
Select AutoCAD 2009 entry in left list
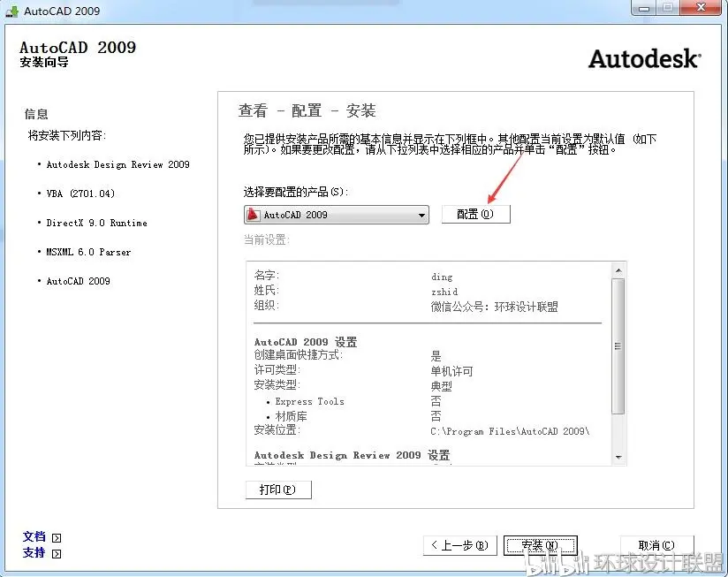coord(78,281)
